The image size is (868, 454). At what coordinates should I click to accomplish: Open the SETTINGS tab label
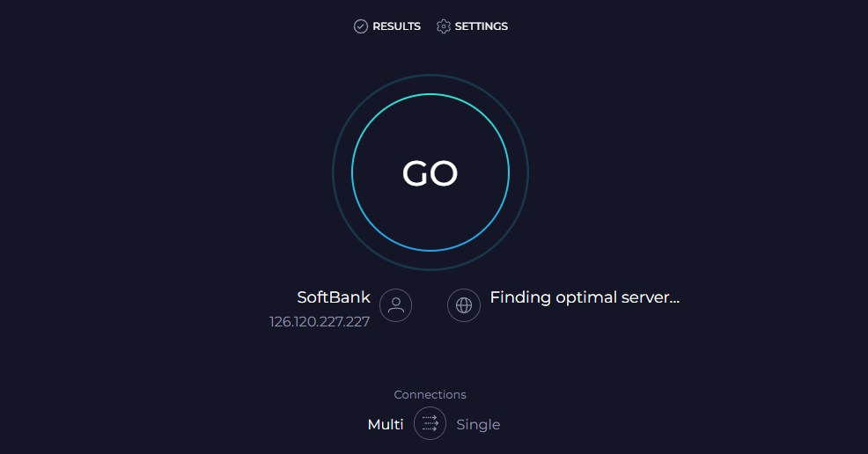(x=481, y=26)
